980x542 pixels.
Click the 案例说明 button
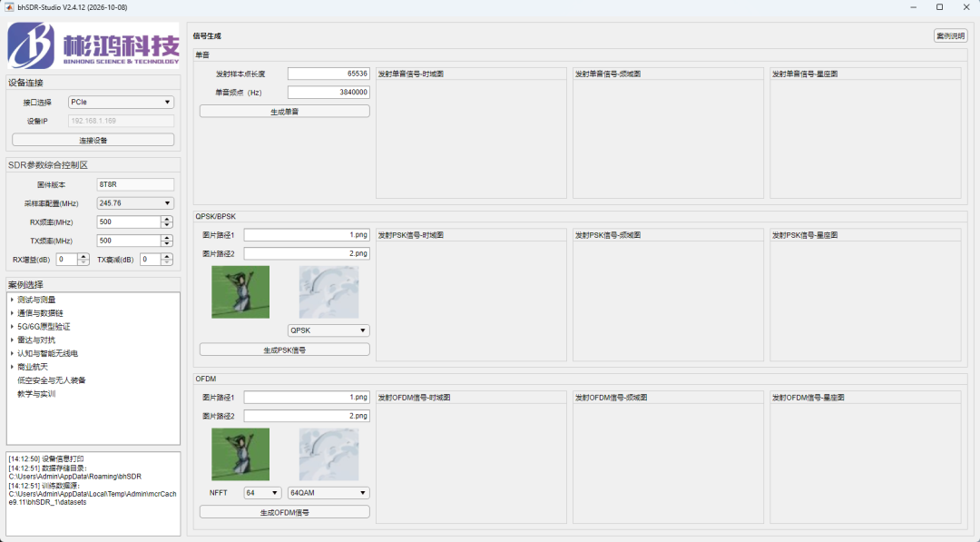tap(951, 35)
